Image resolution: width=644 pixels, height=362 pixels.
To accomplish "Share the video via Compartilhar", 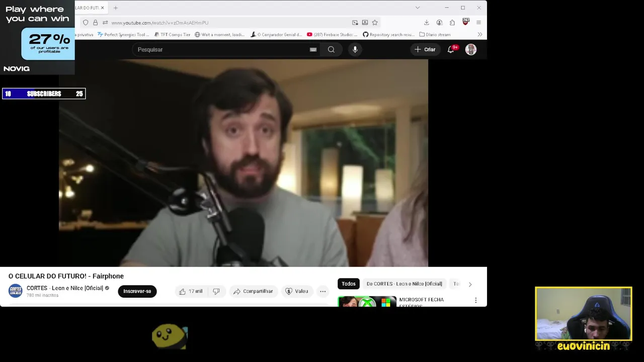I will pyautogui.click(x=253, y=291).
